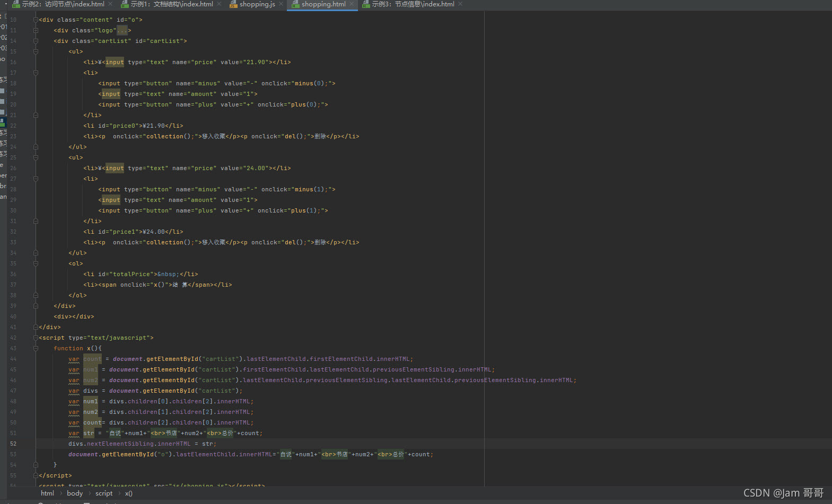Collapse the li block at line 27
The height and width of the screenshot is (504, 832).
pos(36,179)
